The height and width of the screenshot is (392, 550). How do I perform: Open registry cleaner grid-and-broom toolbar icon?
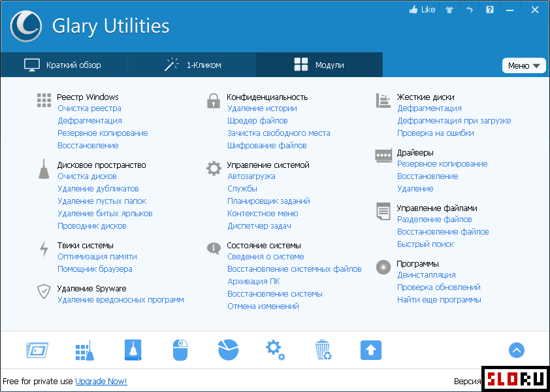(x=85, y=350)
